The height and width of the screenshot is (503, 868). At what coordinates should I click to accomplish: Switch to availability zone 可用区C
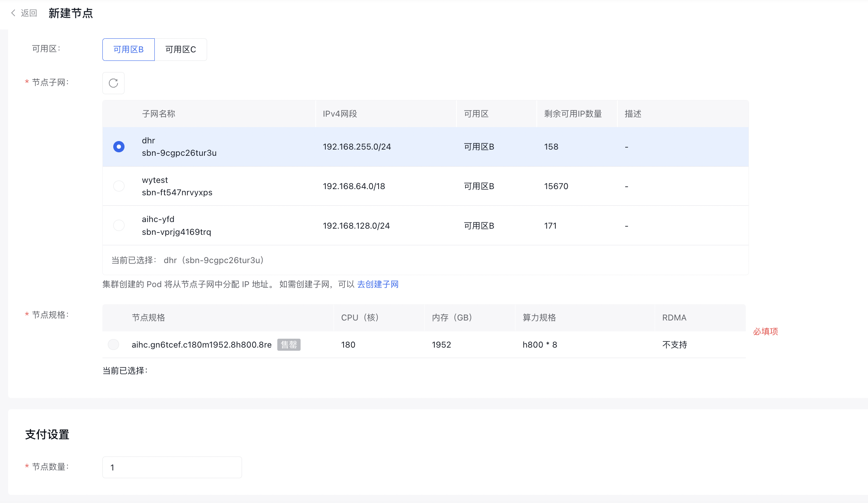(x=181, y=50)
